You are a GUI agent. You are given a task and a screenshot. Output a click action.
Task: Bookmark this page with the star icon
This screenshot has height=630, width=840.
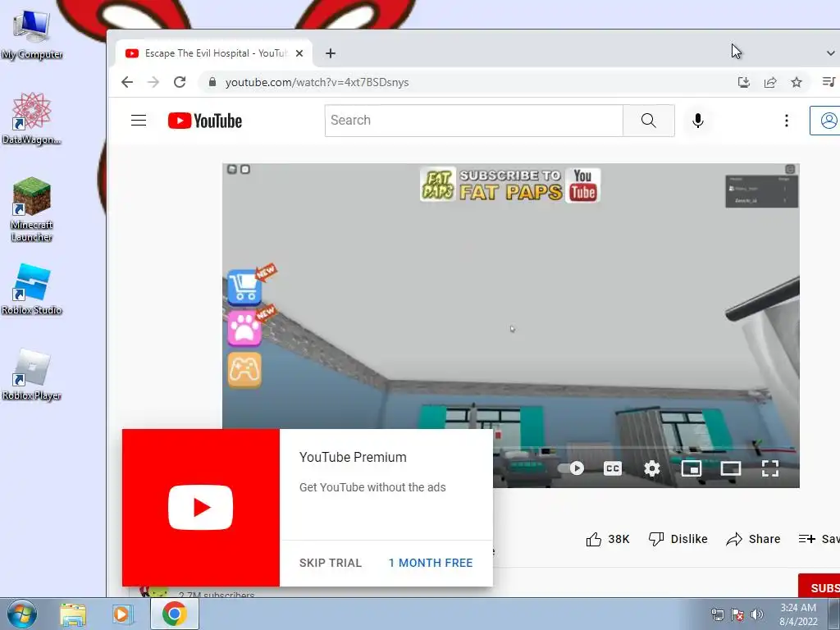796,82
